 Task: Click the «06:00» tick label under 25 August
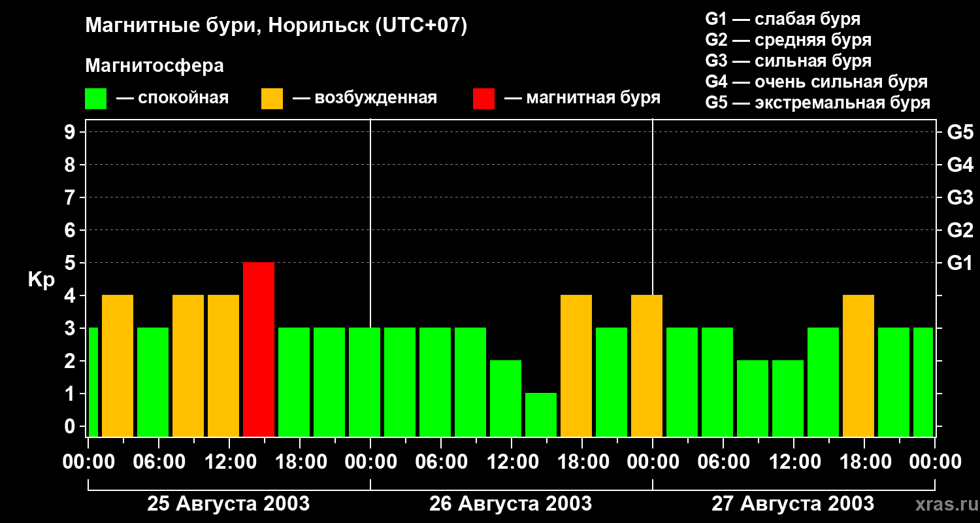point(159,462)
